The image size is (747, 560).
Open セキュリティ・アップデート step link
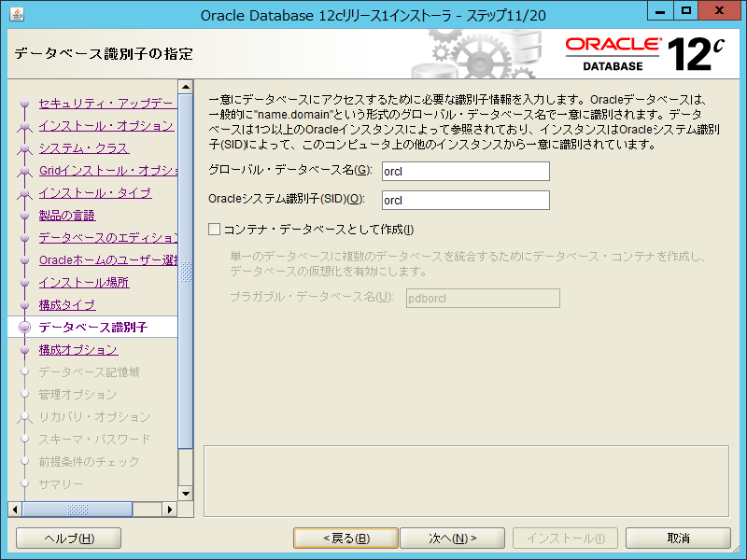tap(106, 104)
